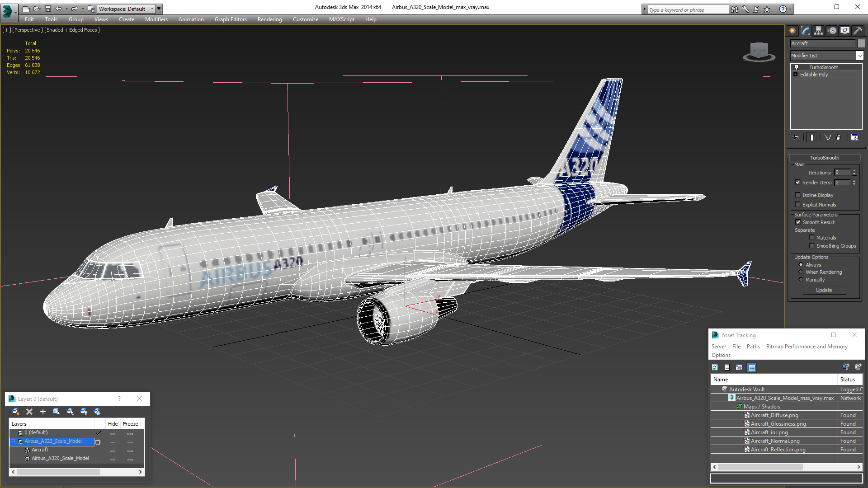Click the table view icon in Asset Tracking
Viewport: 868px width, 488px height.
[751, 367]
